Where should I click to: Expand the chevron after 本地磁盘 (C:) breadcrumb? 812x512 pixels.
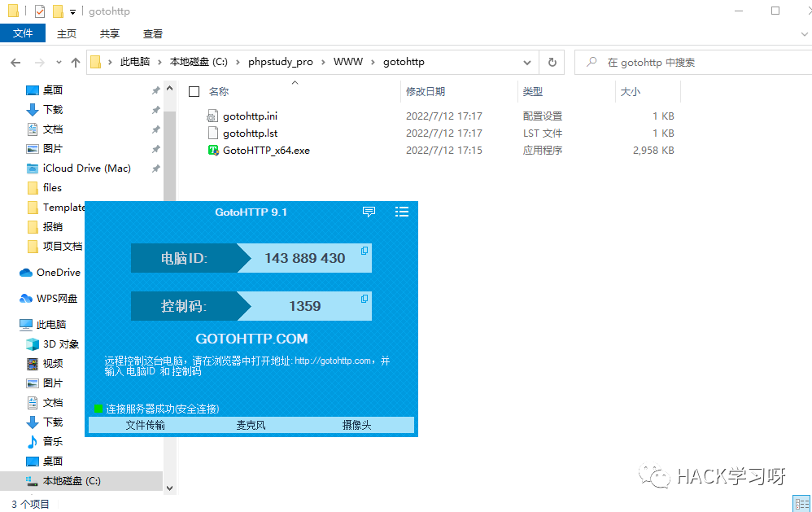(x=238, y=62)
